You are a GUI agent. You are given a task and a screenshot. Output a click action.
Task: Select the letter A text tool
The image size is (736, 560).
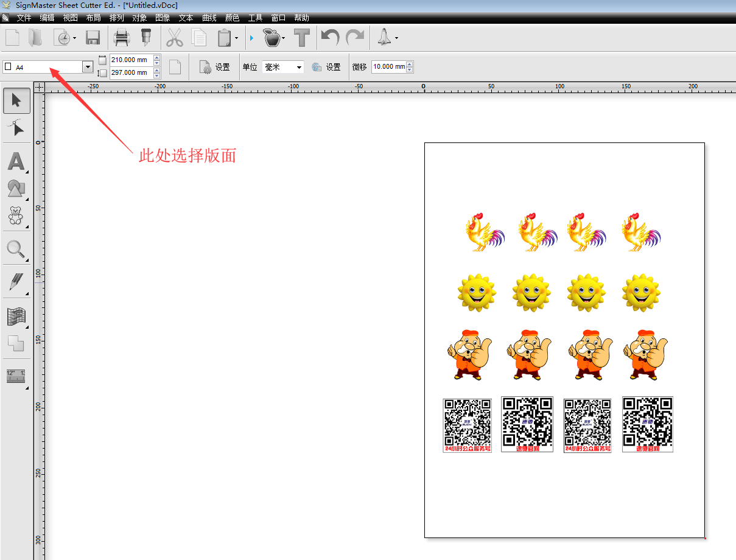tap(16, 161)
